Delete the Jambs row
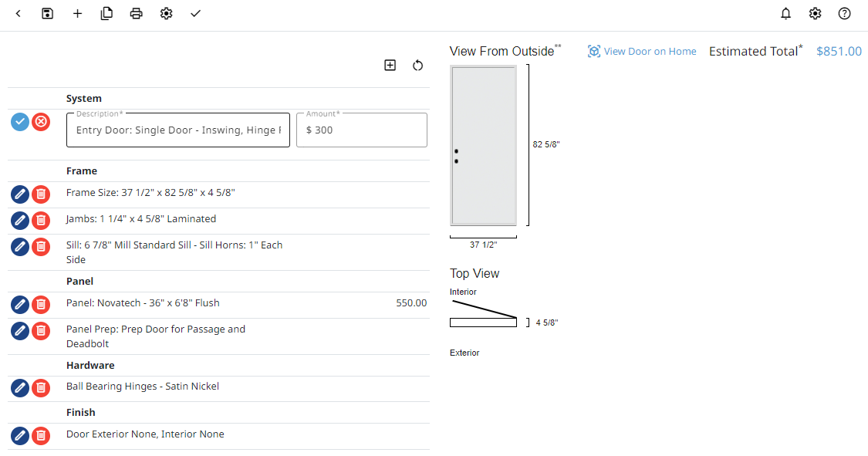 coord(41,220)
